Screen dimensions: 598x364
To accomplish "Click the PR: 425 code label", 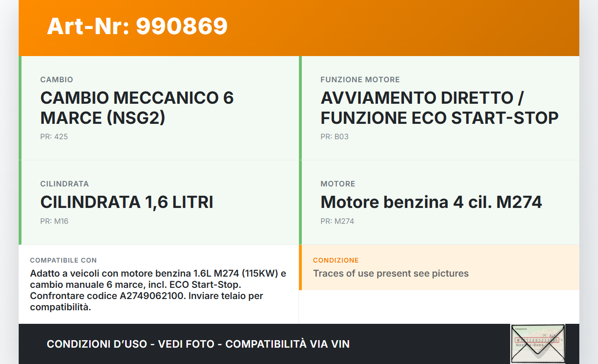I will tap(54, 137).
